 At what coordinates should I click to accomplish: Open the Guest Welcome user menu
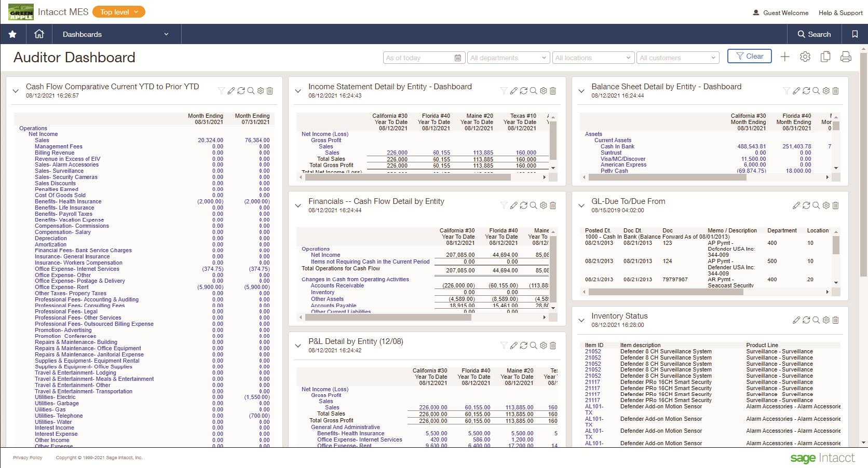(x=780, y=13)
